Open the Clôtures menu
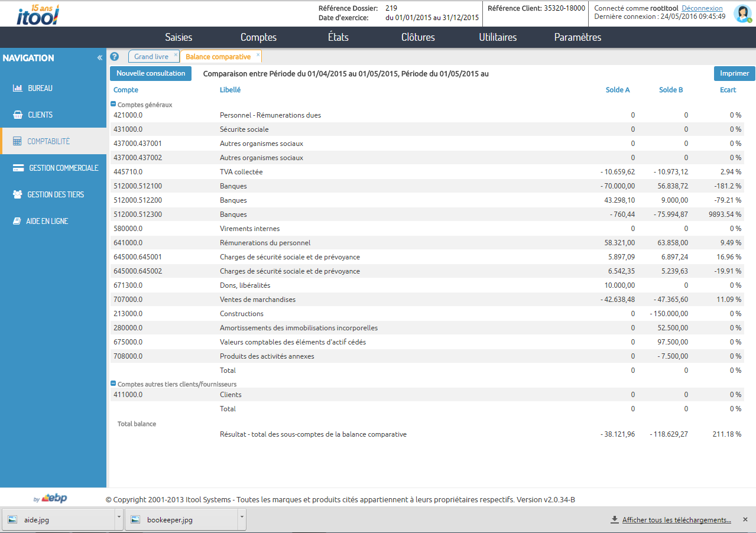The height and width of the screenshot is (533, 756). pos(418,37)
